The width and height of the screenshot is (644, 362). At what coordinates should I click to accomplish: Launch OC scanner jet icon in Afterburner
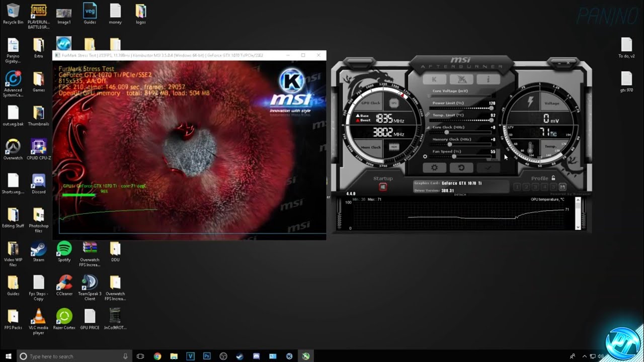(x=461, y=79)
